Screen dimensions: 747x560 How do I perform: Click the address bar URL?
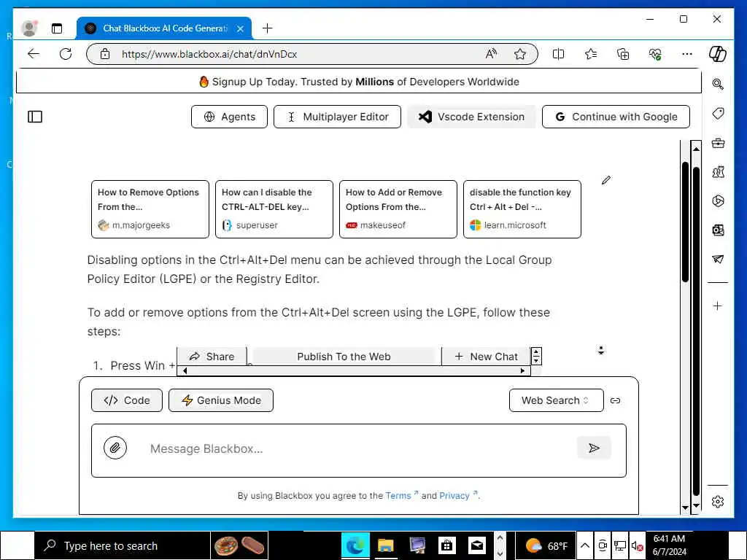click(x=209, y=54)
